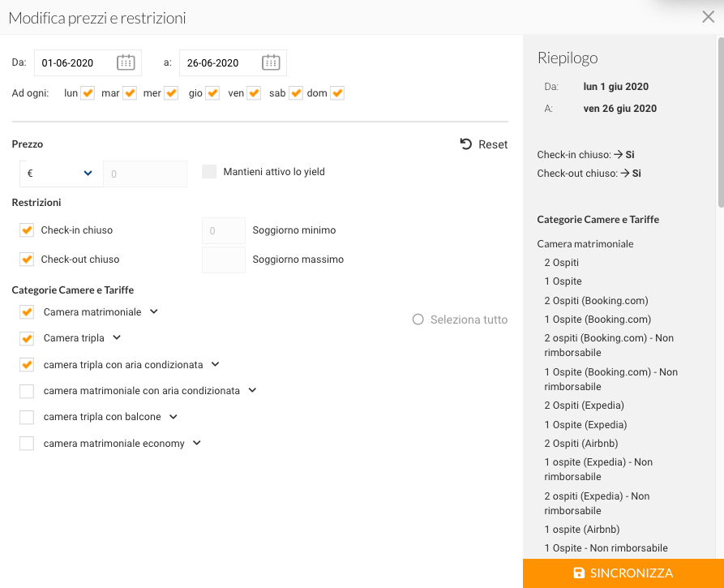The image size is (724, 588).
Task: Select the Seleziona tutto radio button
Action: click(418, 320)
